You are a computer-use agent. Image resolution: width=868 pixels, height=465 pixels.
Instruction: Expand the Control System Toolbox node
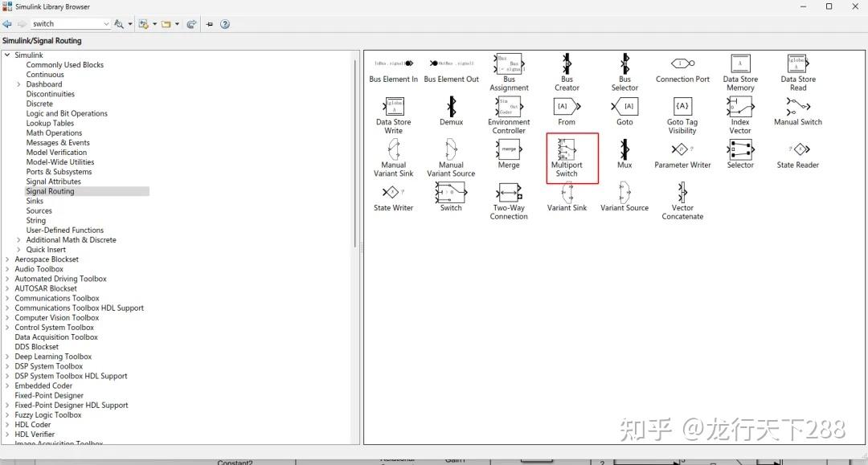(x=9, y=327)
